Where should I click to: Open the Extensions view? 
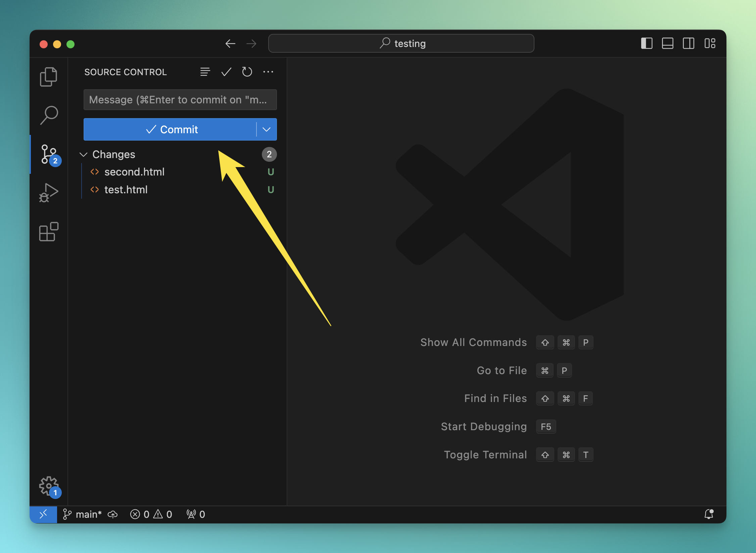coord(49,232)
